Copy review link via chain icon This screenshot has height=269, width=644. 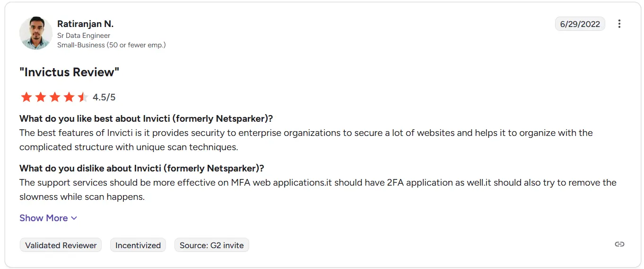pos(619,244)
